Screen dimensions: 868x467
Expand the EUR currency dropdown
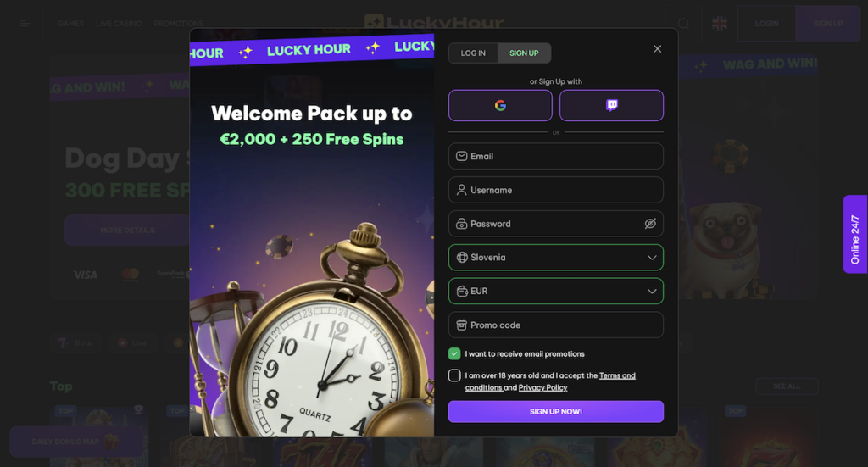tap(556, 291)
